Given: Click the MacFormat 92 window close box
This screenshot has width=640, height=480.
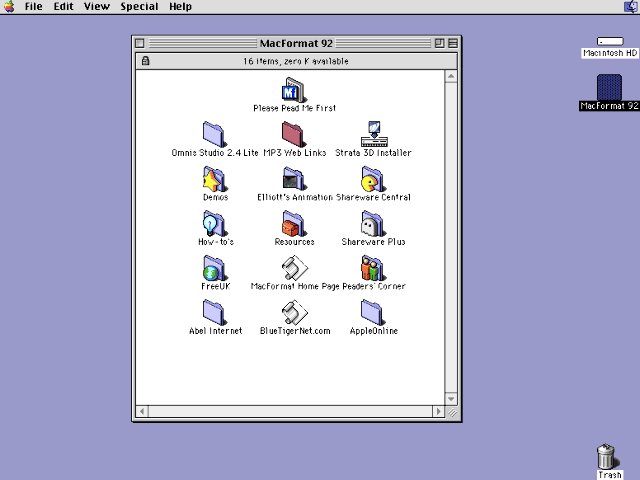Looking at the screenshot, I should point(140,43).
